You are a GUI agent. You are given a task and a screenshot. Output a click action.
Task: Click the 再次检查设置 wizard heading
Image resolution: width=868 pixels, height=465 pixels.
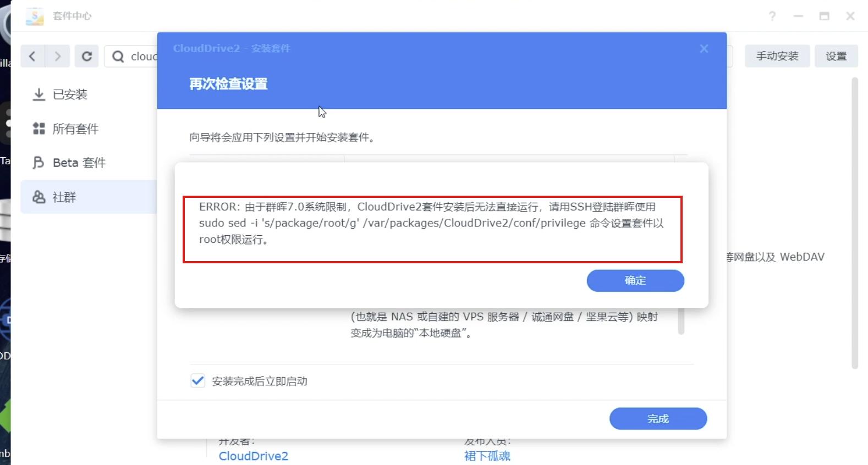(228, 84)
